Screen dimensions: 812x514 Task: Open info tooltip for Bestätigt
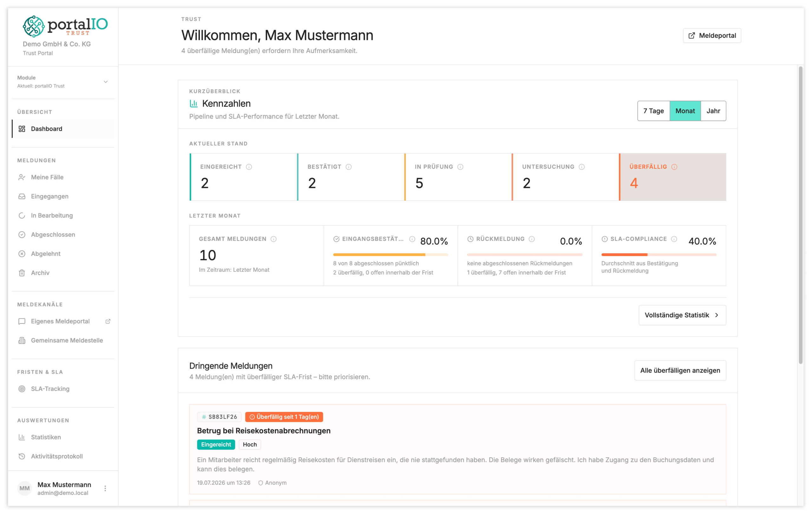pos(349,167)
